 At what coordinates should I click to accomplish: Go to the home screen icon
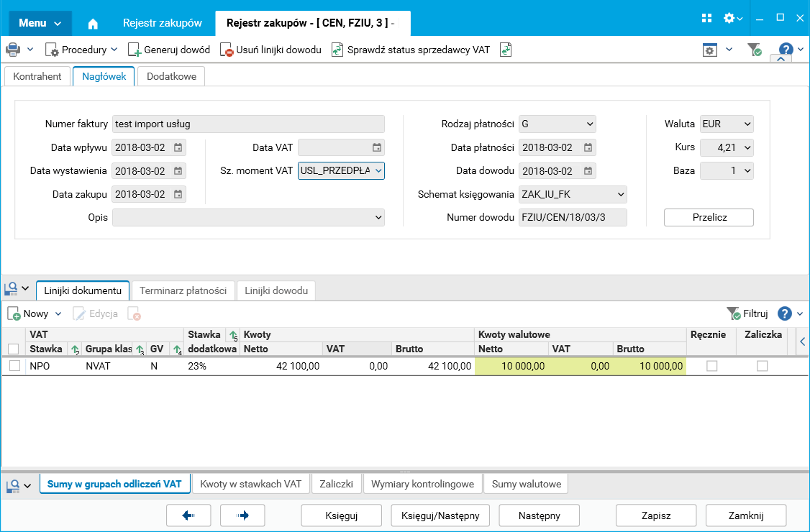[x=93, y=23]
